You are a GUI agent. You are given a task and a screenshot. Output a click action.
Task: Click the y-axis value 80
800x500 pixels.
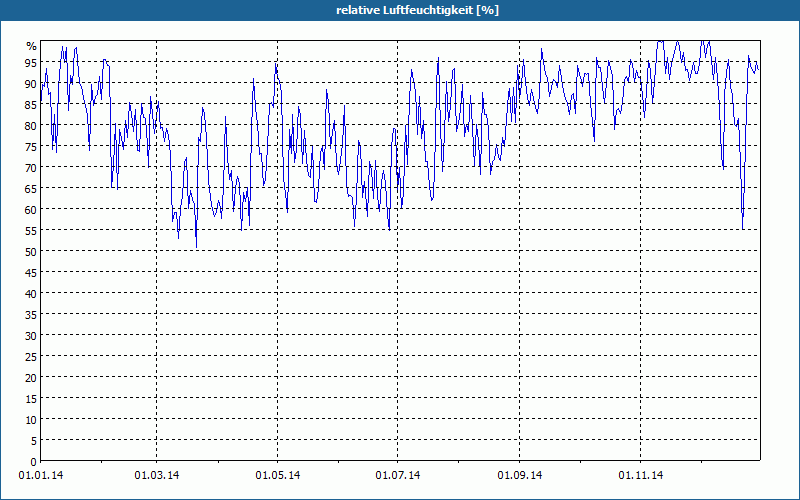coord(31,126)
